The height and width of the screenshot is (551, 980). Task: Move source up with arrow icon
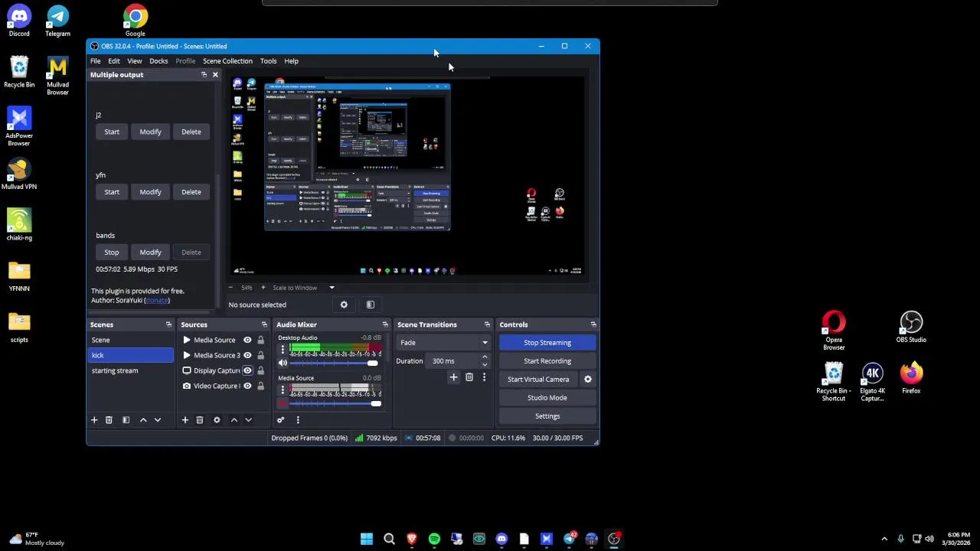coord(234,419)
